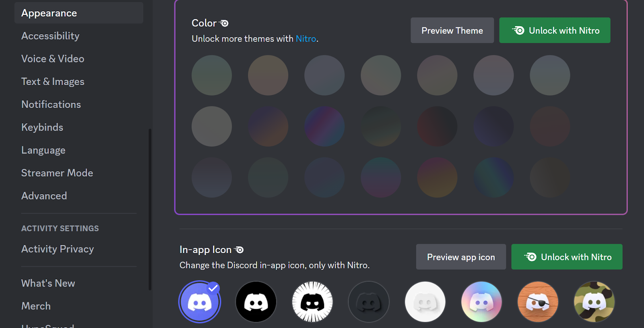644x328 pixels.
Task: Click the ACTIVITY SETTINGS section header
Action: tap(60, 228)
